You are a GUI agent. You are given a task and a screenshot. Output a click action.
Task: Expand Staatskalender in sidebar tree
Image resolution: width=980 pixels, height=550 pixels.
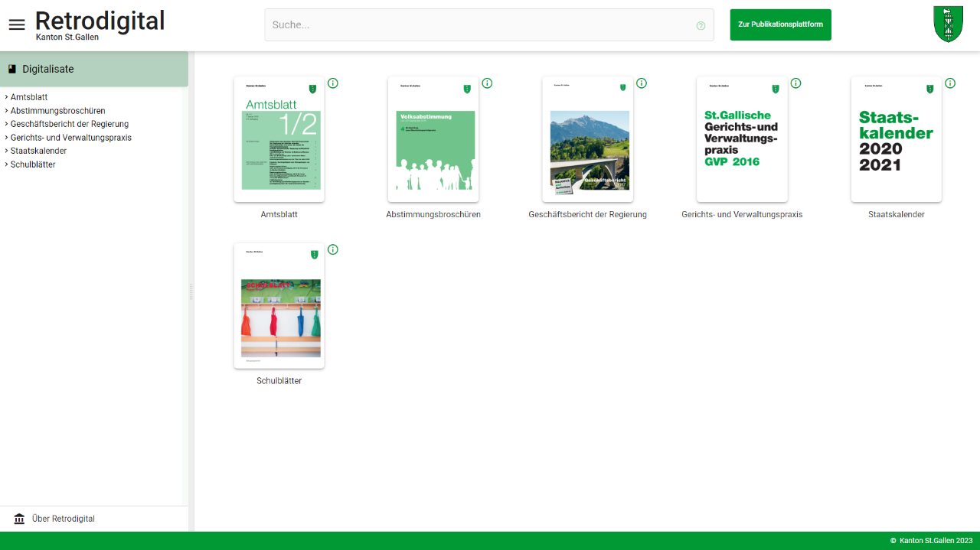(6, 151)
